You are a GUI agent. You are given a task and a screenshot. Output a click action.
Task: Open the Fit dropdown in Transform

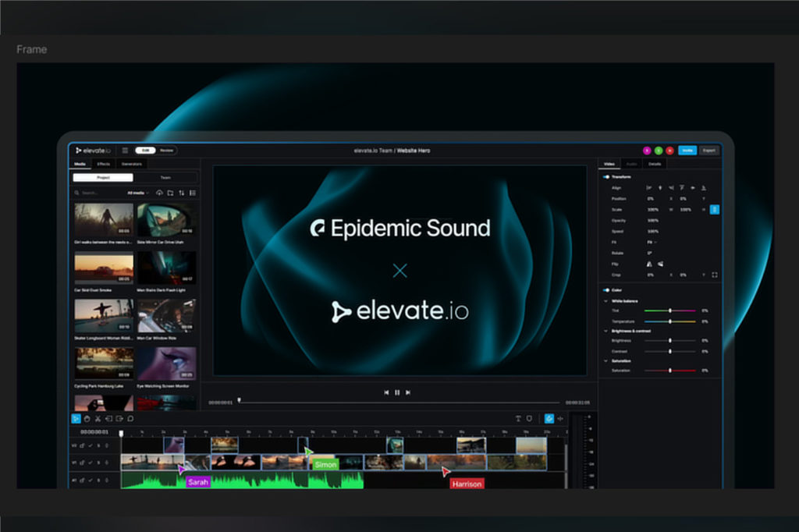coord(652,242)
